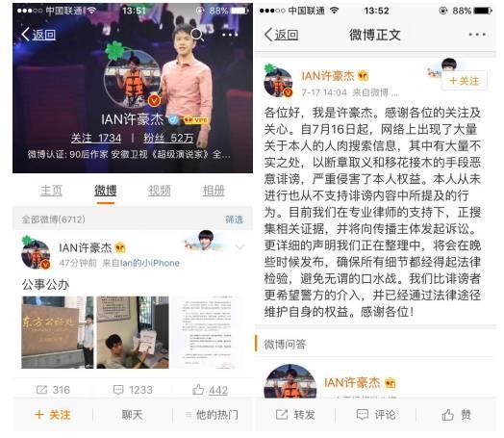The height and width of the screenshot is (438, 504).
Task: Go back using 返回 on profile page
Action: pos(38,35)
